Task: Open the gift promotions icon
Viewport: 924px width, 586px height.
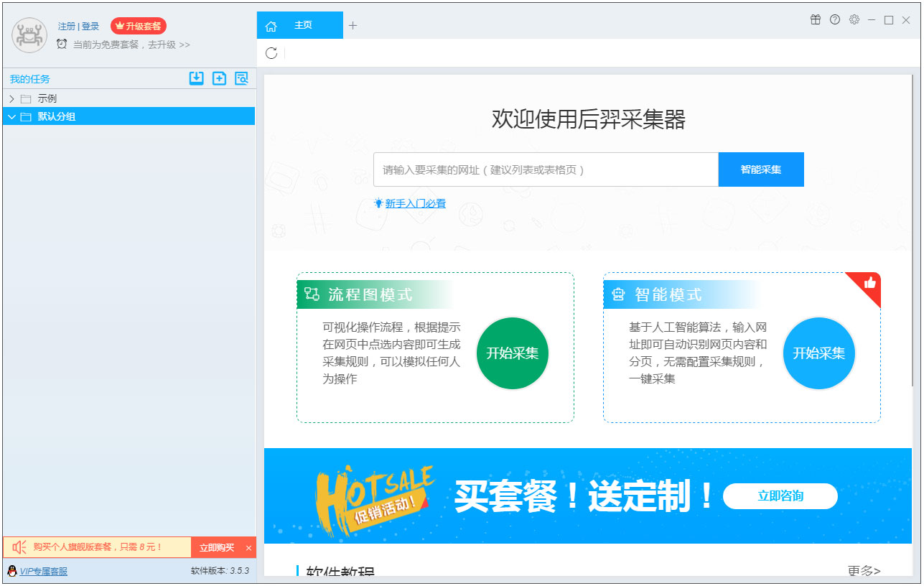Action: (816, 20)
